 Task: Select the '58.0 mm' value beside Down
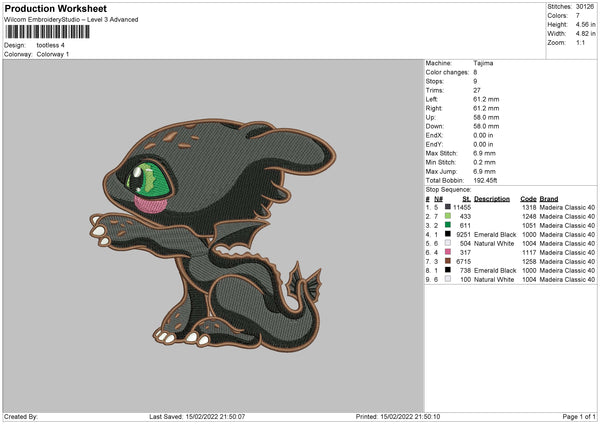pos(486,126)
